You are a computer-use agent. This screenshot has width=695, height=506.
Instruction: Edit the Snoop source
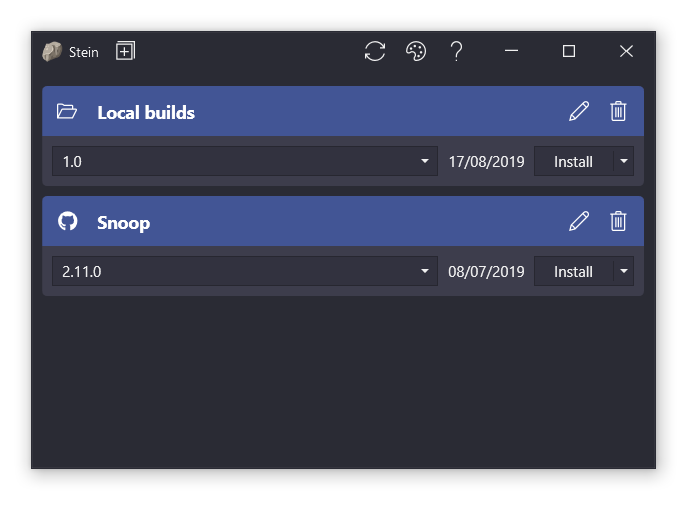(x=579, y=221)
